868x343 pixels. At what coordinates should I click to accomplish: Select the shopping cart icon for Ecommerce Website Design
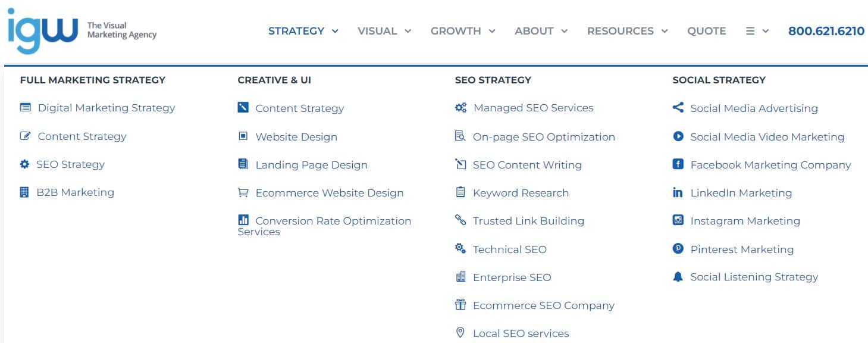243,192
